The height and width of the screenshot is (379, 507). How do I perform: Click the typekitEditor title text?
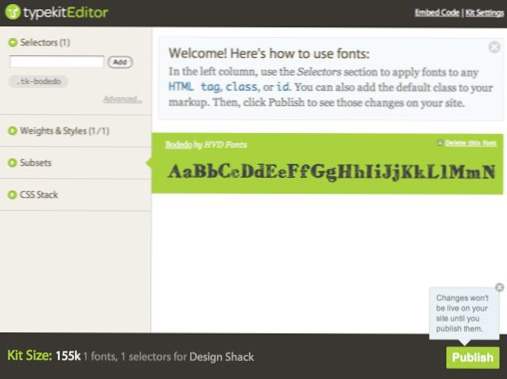(x=66, y=12)
